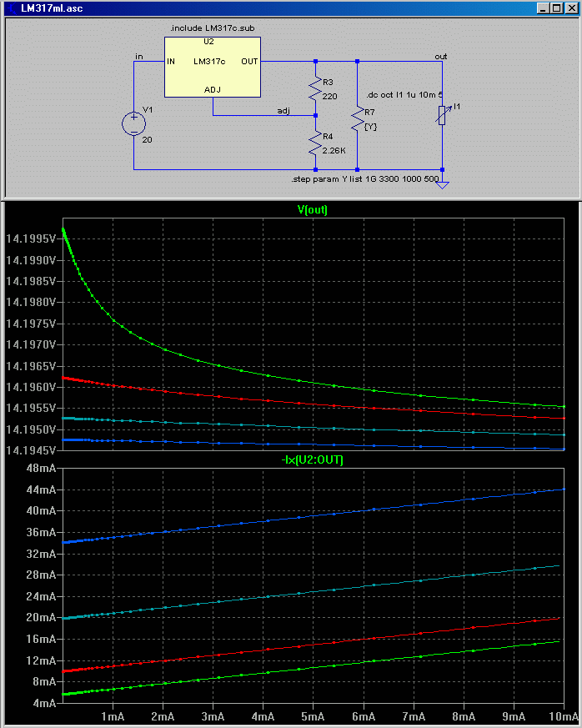Click the 14.1995V axis label
This screenshot has width=582, height=728.
[x=31, y=239]
